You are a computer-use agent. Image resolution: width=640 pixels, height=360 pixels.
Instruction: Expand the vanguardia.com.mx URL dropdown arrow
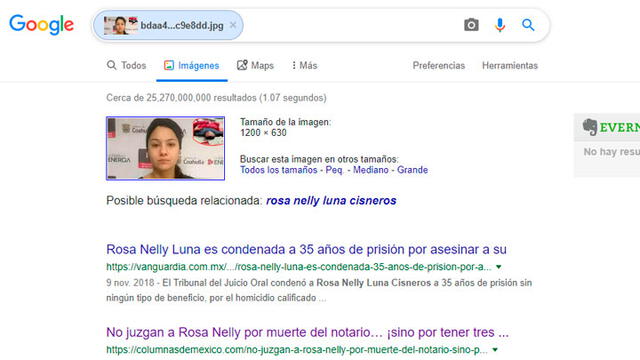pyautogui.click(x=498, y=267)
